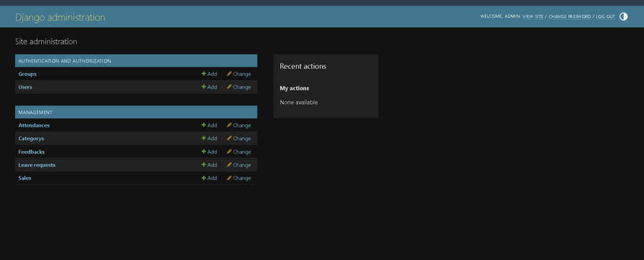Click the My actions subheading
This screenshot has width=644, height=260.
(x=294, y=88)
